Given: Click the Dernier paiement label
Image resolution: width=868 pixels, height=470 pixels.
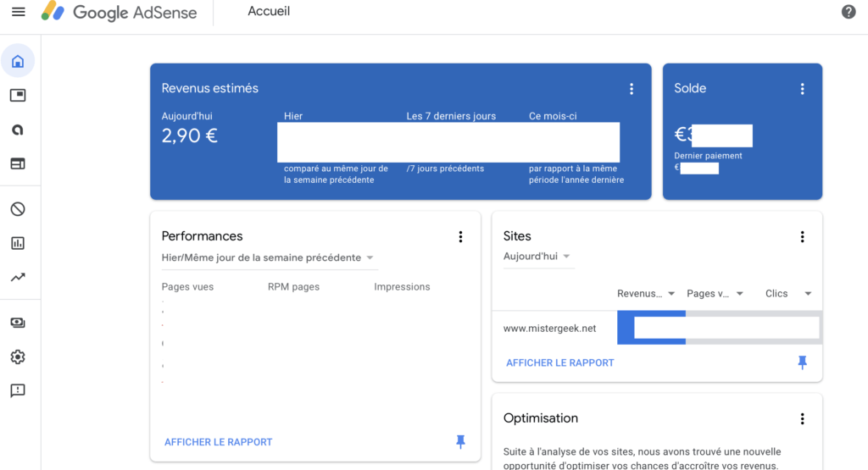Looking at the screenshot, I should point(708,156).
